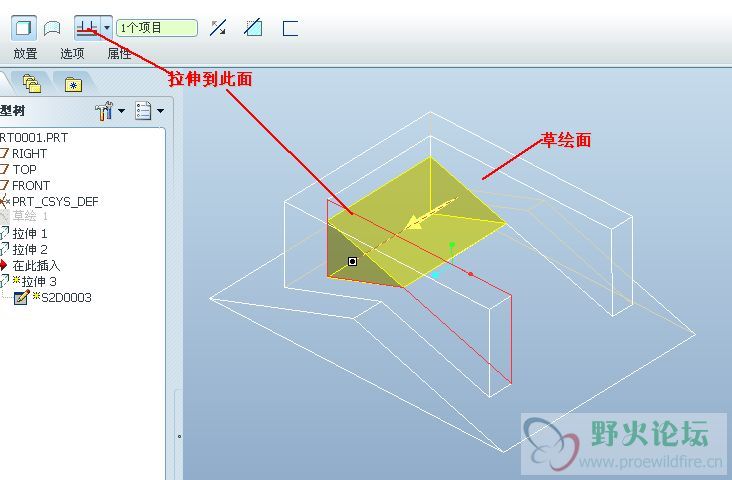This screenshot has width=732, height=480.
Task: Open the settings tool dropdown arrow
Action: click(121, 111)
